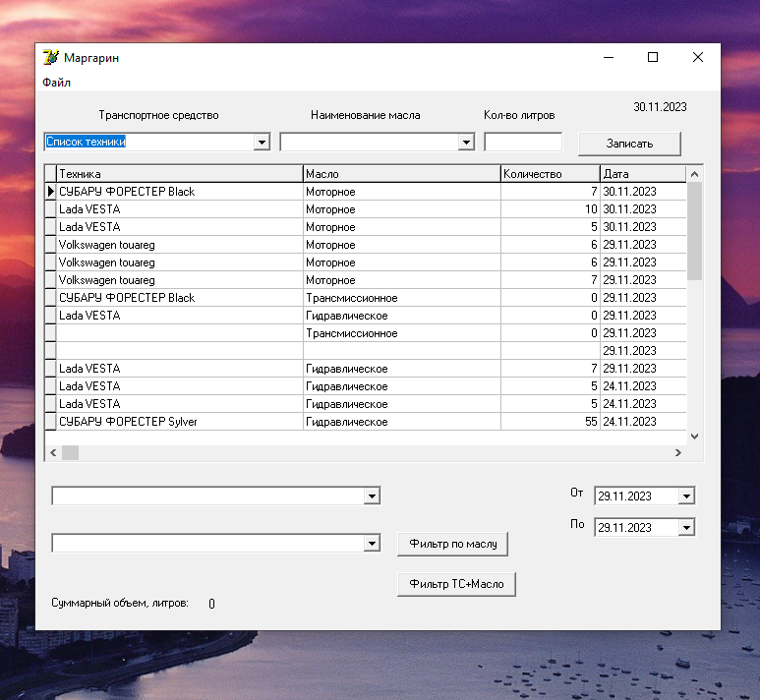Open the second filter dropdown beside Фильтр по маслу
The height and width of the screenshot is (700, 760).
[x=372, y=543]
